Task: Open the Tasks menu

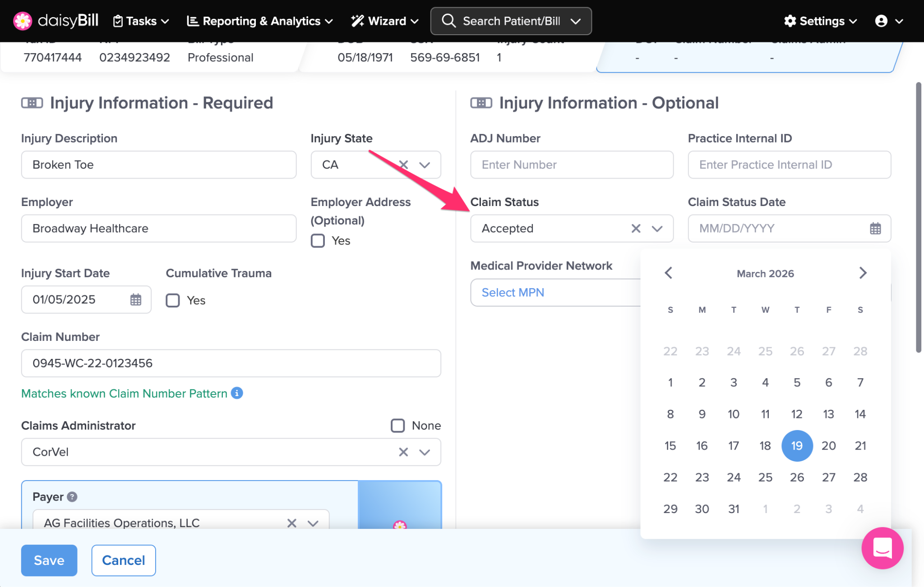Action: pos(141,21)
